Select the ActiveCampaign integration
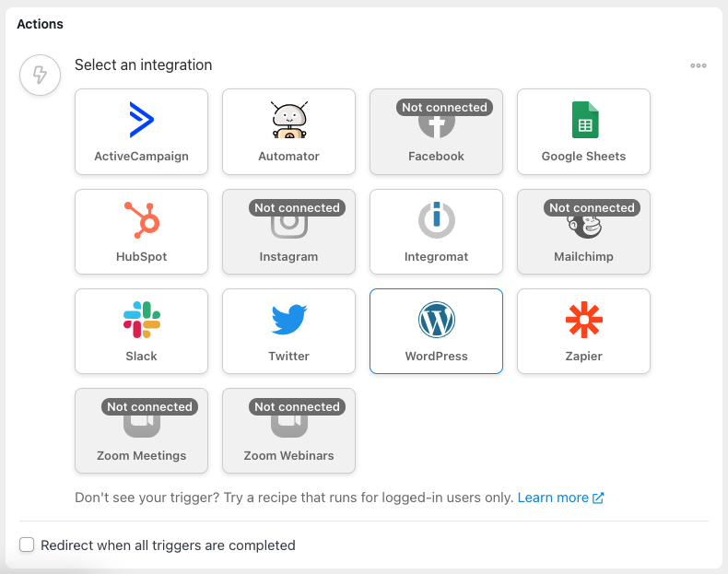 tap(141, 132)
